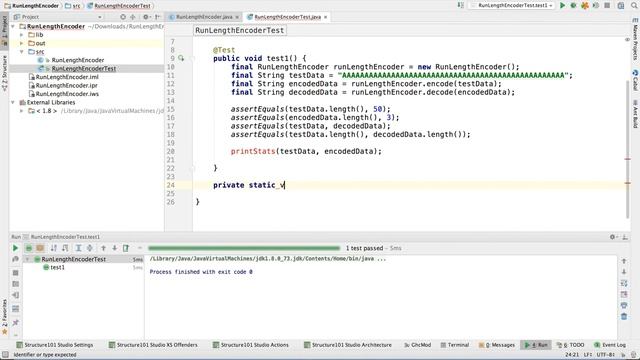
Task: Expand the lib folder
Action: pyautogui.click(x=22, y=35)
